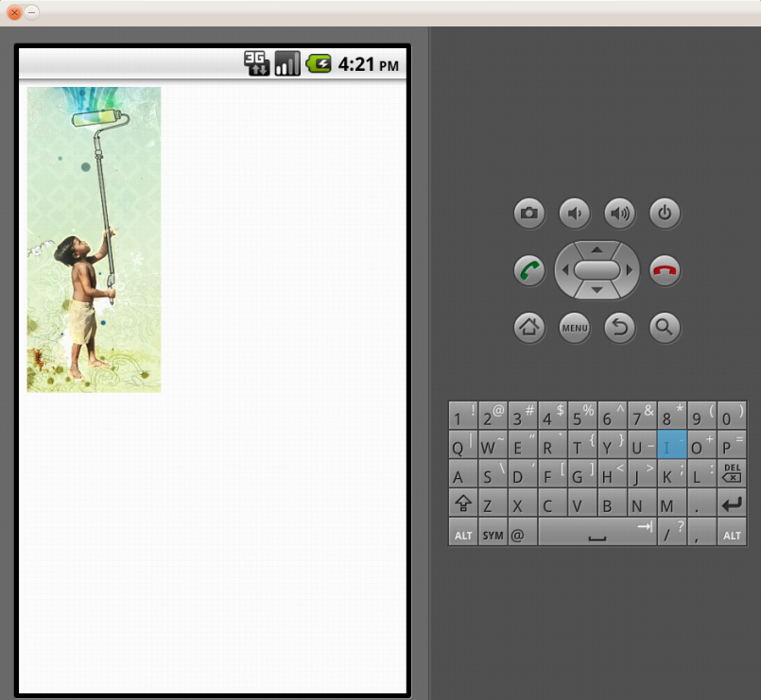Open the options with the MENU button
Viewport: 761px width, 700px height.
pyautogui.click(x=575, y=328)
